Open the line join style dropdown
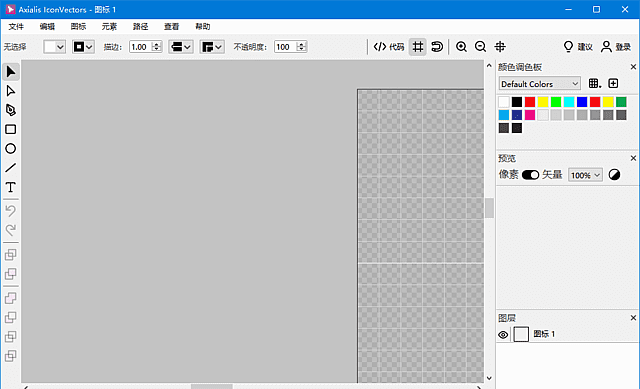Screen dimensions: 640x389 tap(212, 47)
